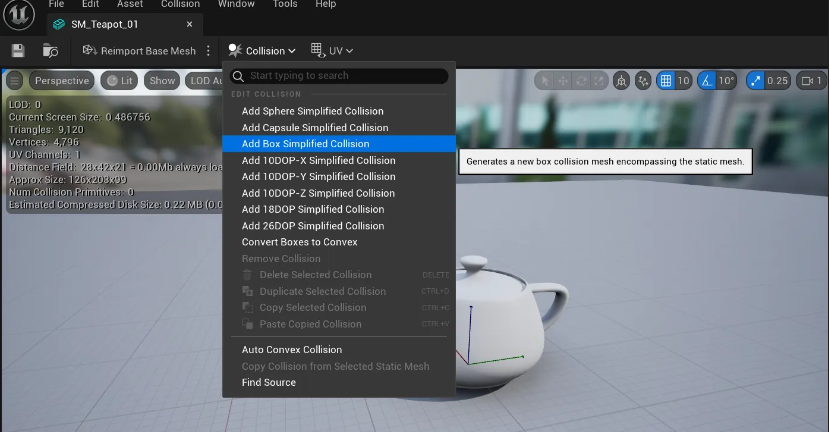Choose Add Box Simplified Collision
The image size is (829, 432).
(339, 144)
